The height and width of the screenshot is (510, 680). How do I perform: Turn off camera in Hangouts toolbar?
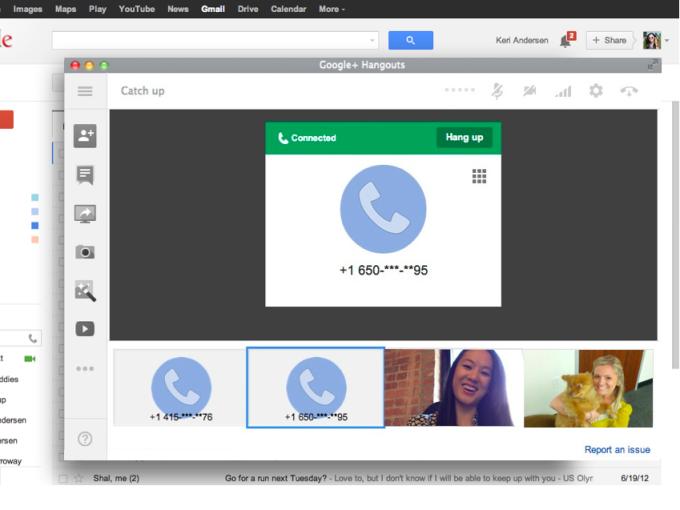coord(530,91)
